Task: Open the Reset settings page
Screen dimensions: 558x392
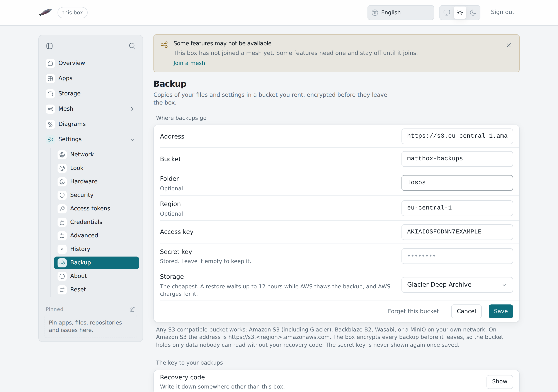Action: (97, 289)
